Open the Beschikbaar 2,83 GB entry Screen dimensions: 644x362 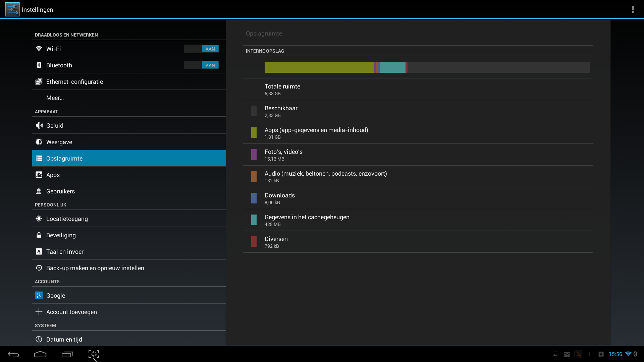point(418,111)
